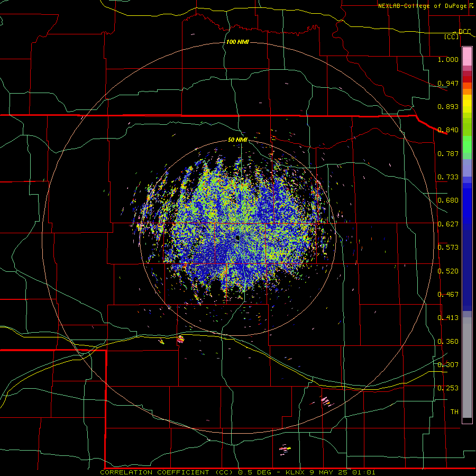Viewport: 476px width, 476px height.
Task: Select the 0.680 color scale value
Action: 448,200
